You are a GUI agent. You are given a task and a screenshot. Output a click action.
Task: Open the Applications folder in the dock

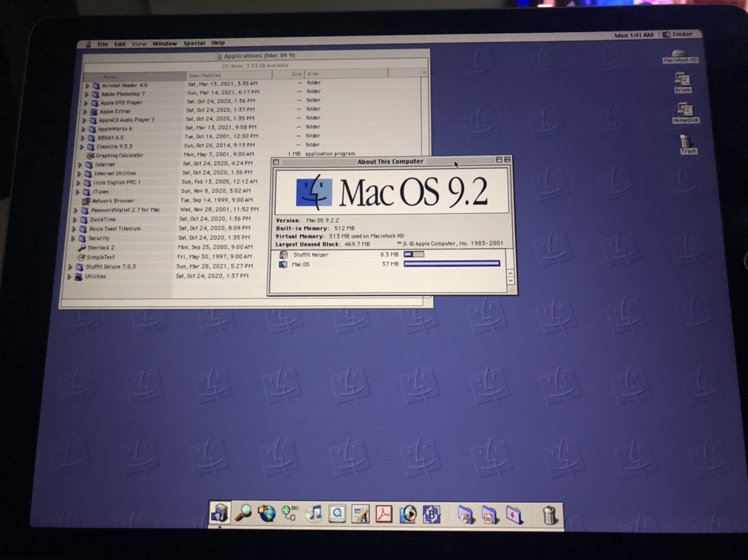466,514
